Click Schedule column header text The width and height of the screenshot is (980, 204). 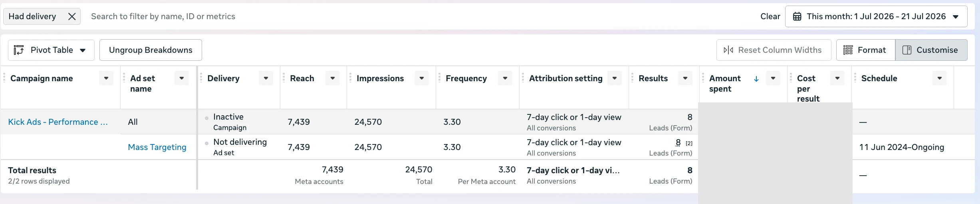coord(879,78)
